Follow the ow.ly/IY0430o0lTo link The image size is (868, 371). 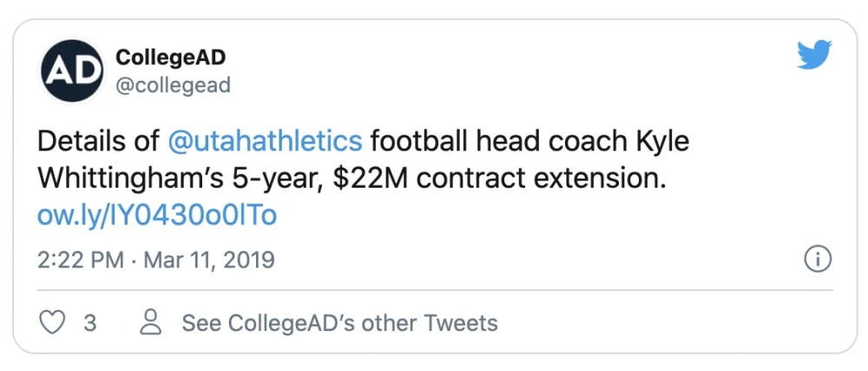tap(156, 215)
